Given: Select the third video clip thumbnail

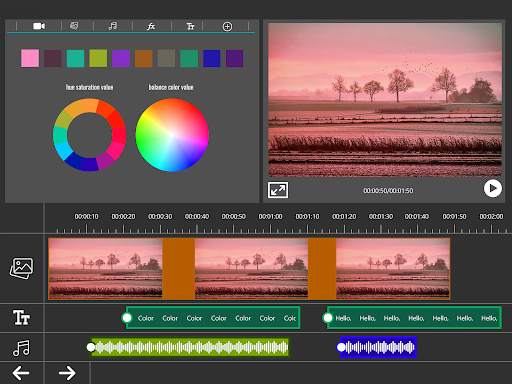Looking at the screenshot, I should click(x=393, y=268).
